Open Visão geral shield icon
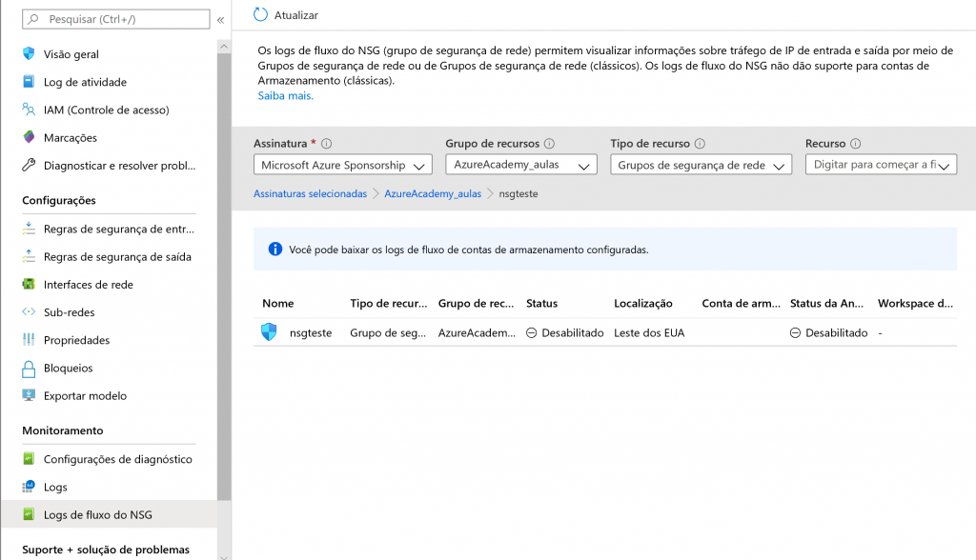976x560 pixels. point(29,54)
